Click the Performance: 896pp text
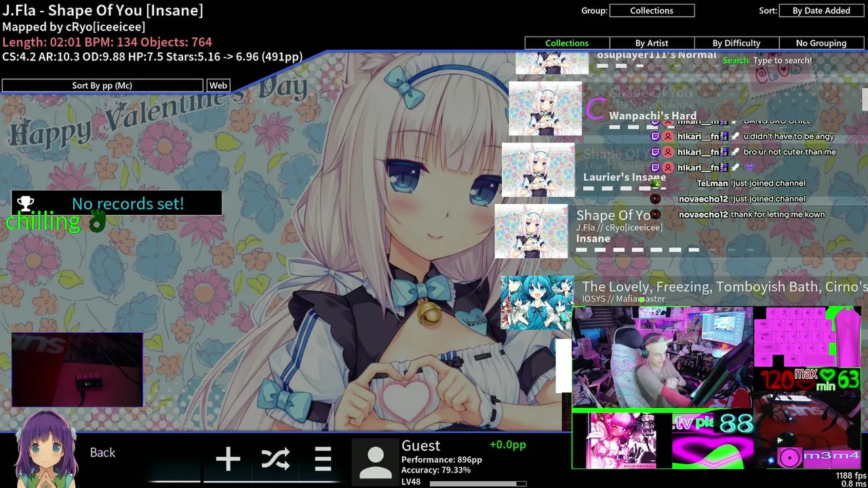Image resolution: width=868 pixels, height=488 pixels. tap(441, 460)
